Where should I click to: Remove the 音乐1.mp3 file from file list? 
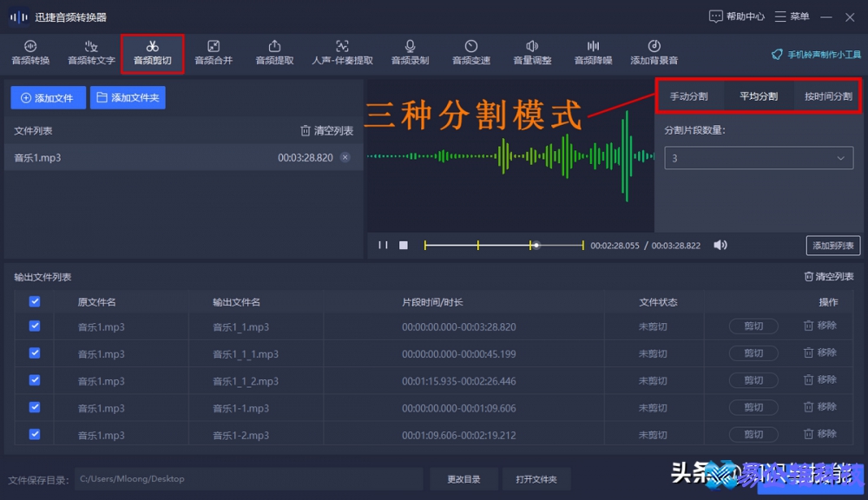(x=344, y=157)
